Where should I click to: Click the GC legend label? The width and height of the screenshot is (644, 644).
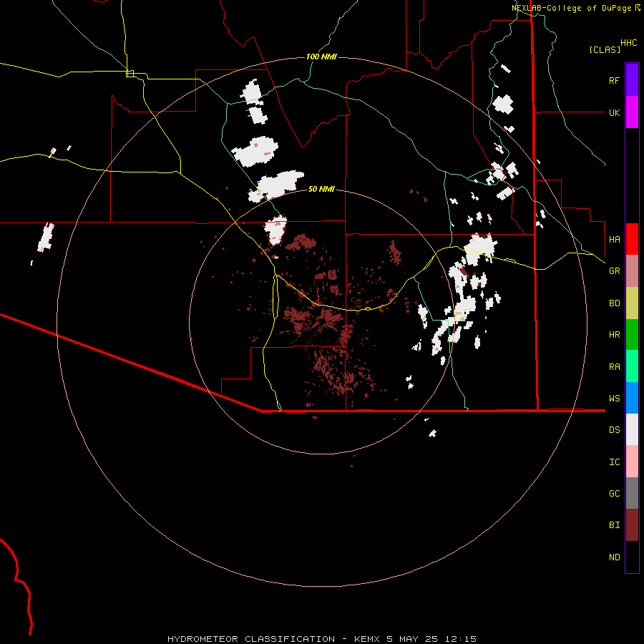[x=614, y=494]
